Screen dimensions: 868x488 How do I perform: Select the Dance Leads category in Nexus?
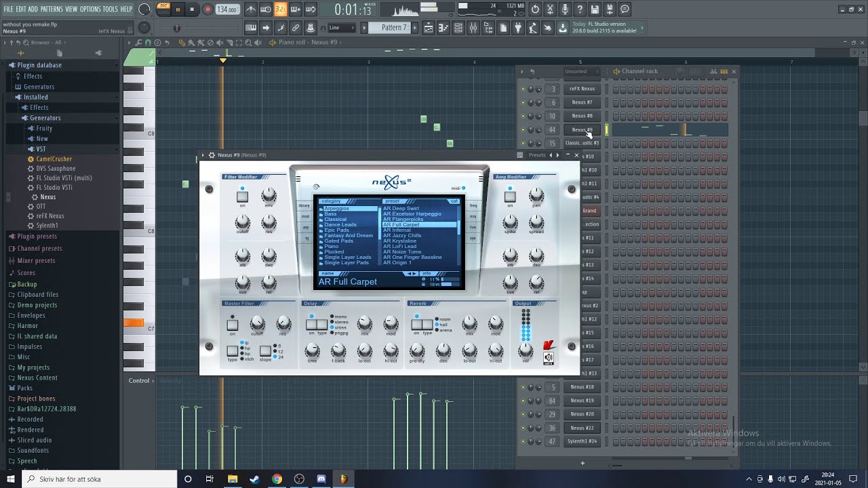(340, 225)
